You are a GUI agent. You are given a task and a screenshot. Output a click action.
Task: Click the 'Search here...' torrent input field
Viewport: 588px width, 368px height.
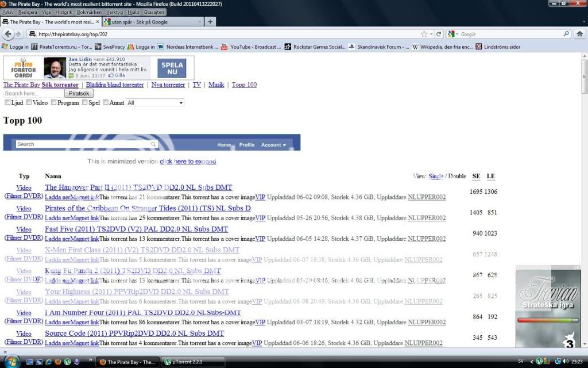tap(33, 93)
